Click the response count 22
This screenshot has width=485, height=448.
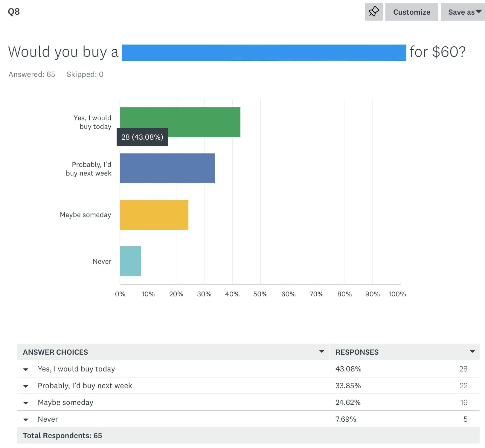[463, 385]
